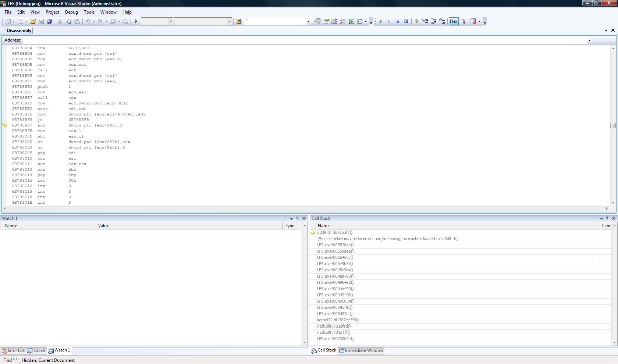Open the Object Browser toolbar icon
Image resolution: width=618 pixels, height=364 pixels.
(334, 21)
